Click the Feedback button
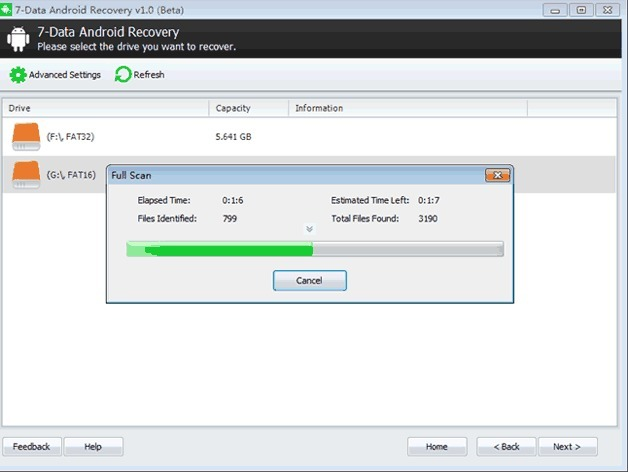This screenshot has height=472, width=628. (32, 446)
